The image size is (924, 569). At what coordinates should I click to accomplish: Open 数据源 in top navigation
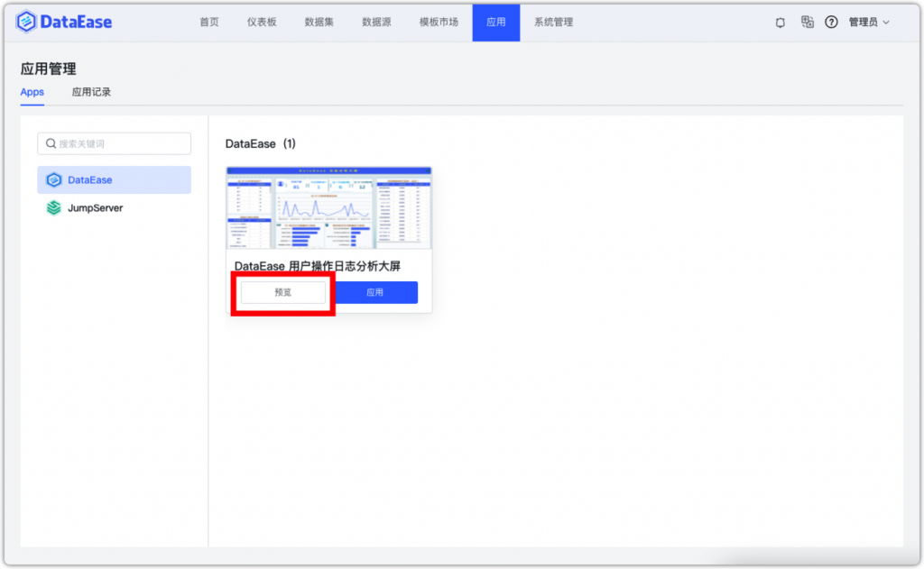pyautogui.click(x=376, y=23)
